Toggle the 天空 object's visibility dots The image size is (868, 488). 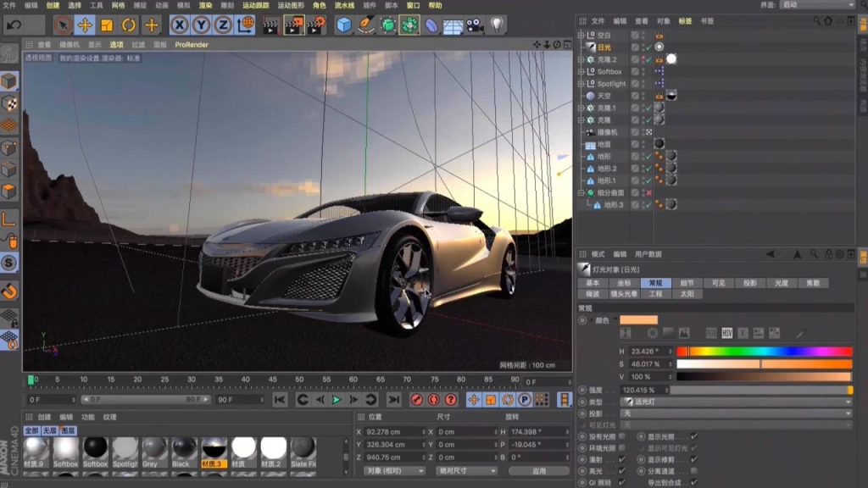pos(643,95)
